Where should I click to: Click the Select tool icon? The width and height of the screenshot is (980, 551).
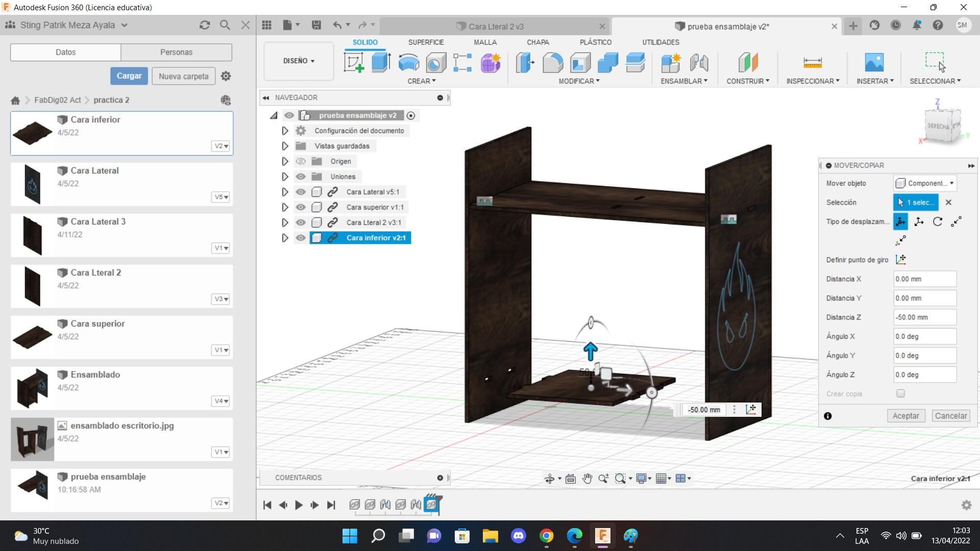tap(935, 62)
